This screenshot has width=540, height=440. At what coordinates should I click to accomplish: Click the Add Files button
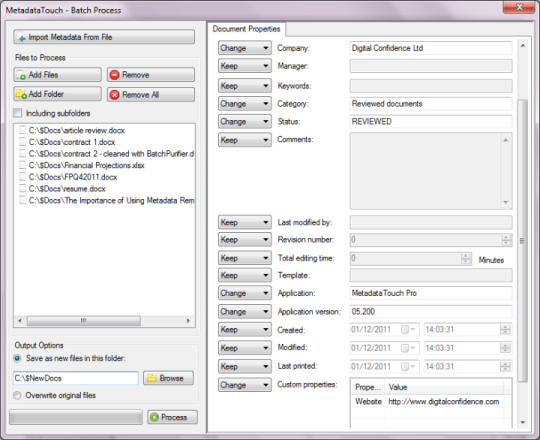point(58,75)
